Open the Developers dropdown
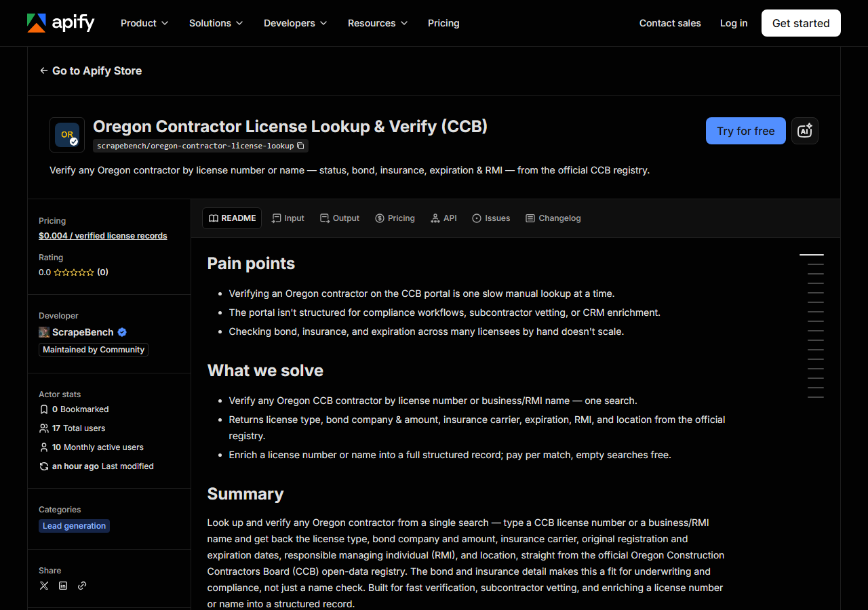The image size is (868, 610). 295,23
